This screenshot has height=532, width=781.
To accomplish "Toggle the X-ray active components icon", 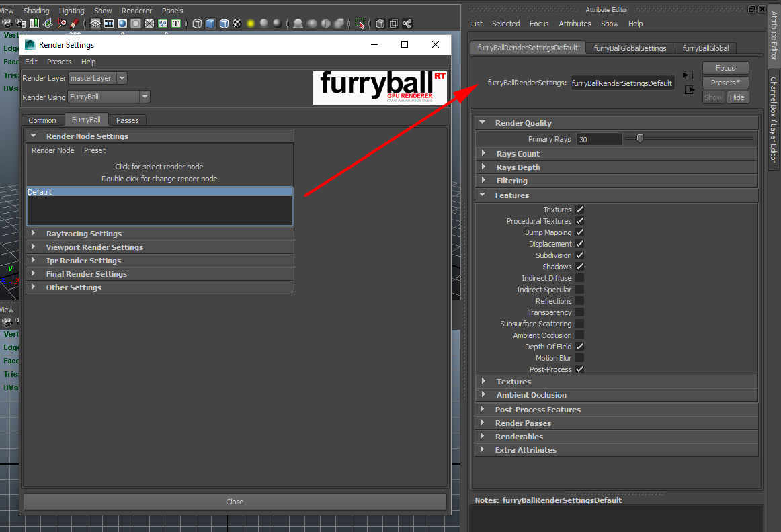I will coord(393,24).
